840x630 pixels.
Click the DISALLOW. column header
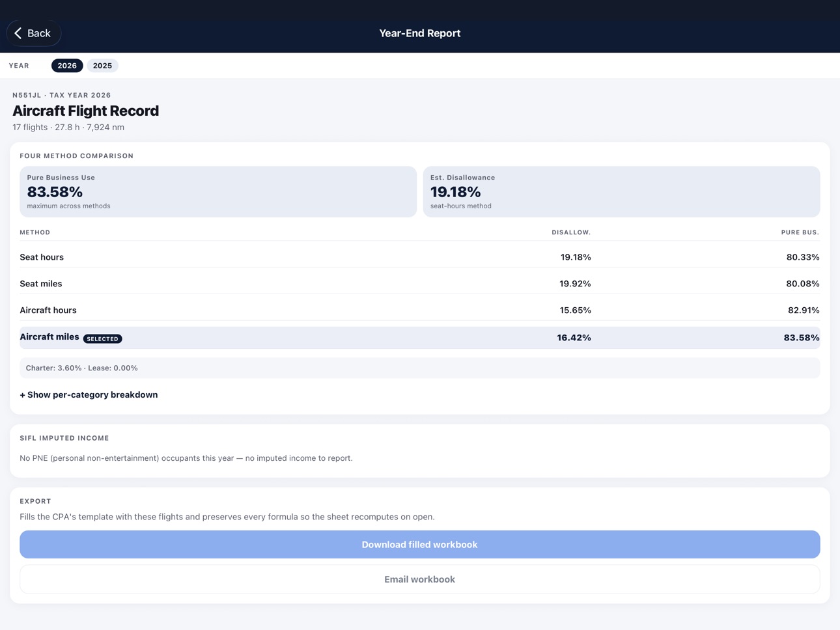click(571, 232)
